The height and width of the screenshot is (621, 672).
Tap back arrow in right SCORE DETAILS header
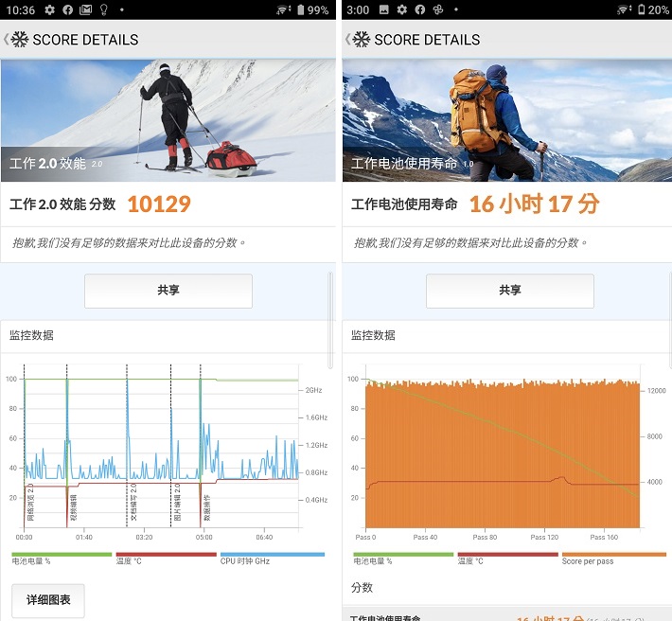347,40
